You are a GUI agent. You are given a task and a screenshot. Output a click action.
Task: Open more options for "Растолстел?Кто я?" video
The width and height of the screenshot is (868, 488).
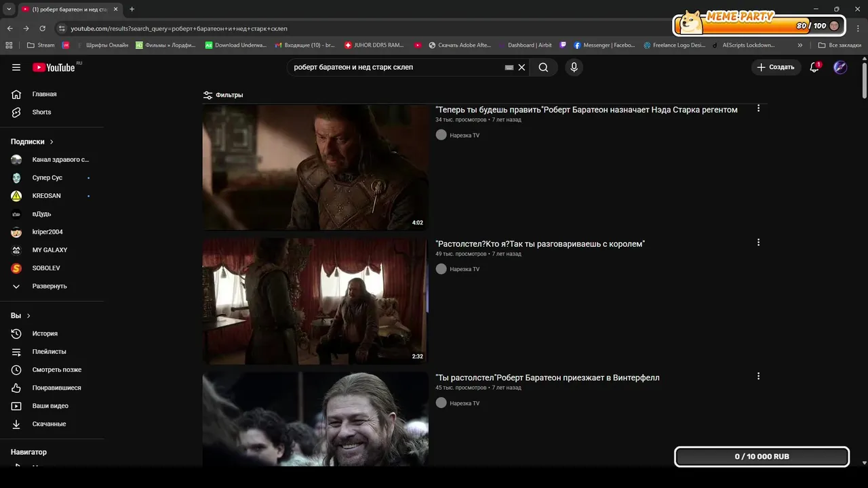[758, 242]
